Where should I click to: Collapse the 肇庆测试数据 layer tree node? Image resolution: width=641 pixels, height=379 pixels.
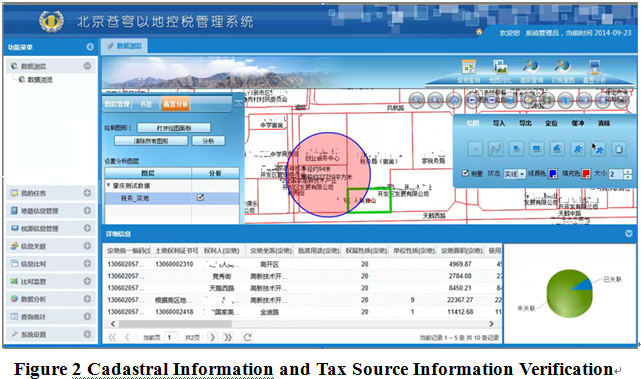[x=108, y=185]
